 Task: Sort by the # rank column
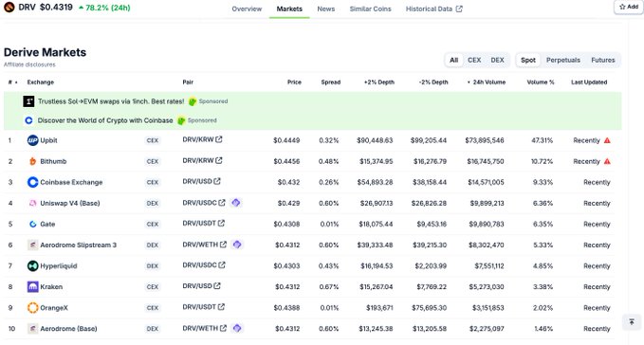coord(12,82)
